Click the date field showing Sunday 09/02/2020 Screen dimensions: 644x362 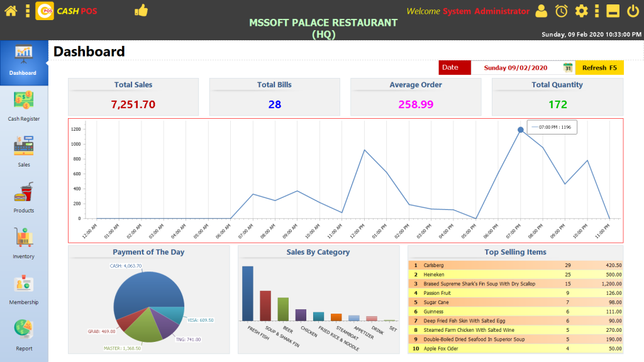515,68
